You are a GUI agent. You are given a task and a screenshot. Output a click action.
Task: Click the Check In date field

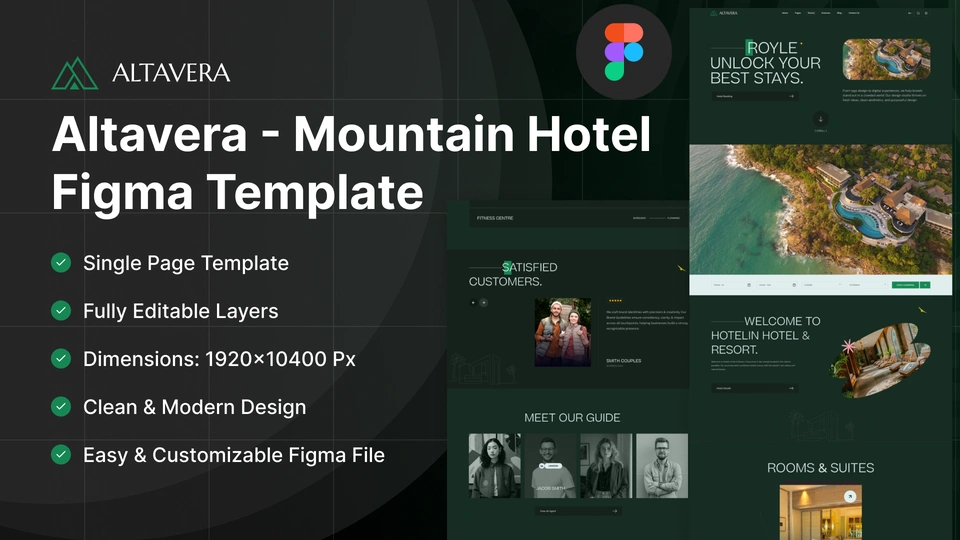[x=732, y=285]
